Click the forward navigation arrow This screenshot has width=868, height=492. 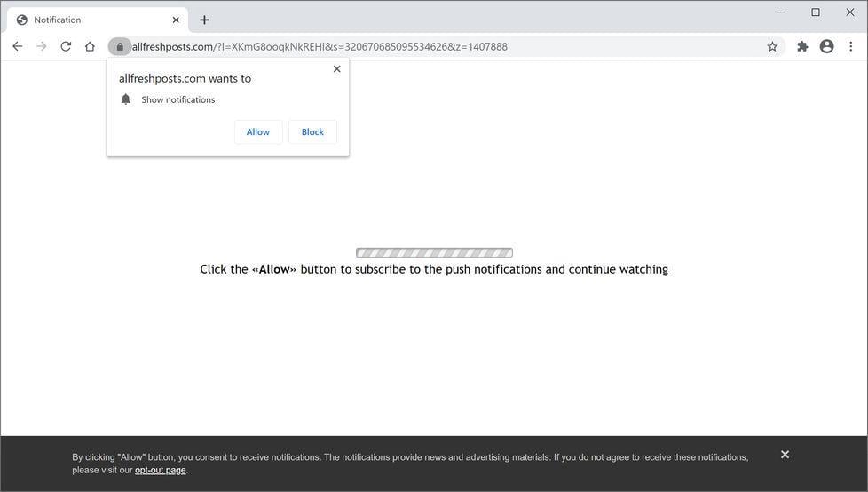click(42, 46)
